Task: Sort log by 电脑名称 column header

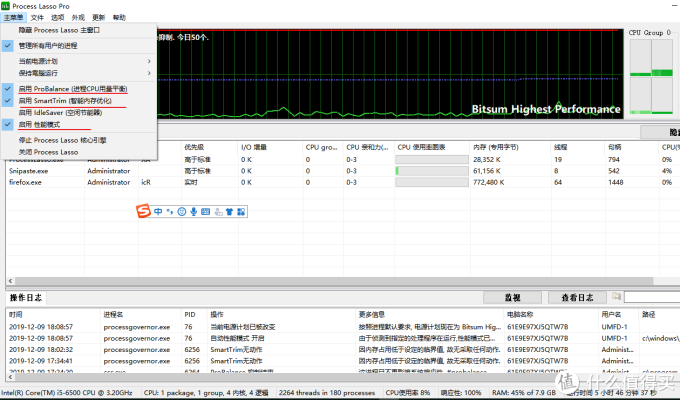Action: click(x=551, y=314)
